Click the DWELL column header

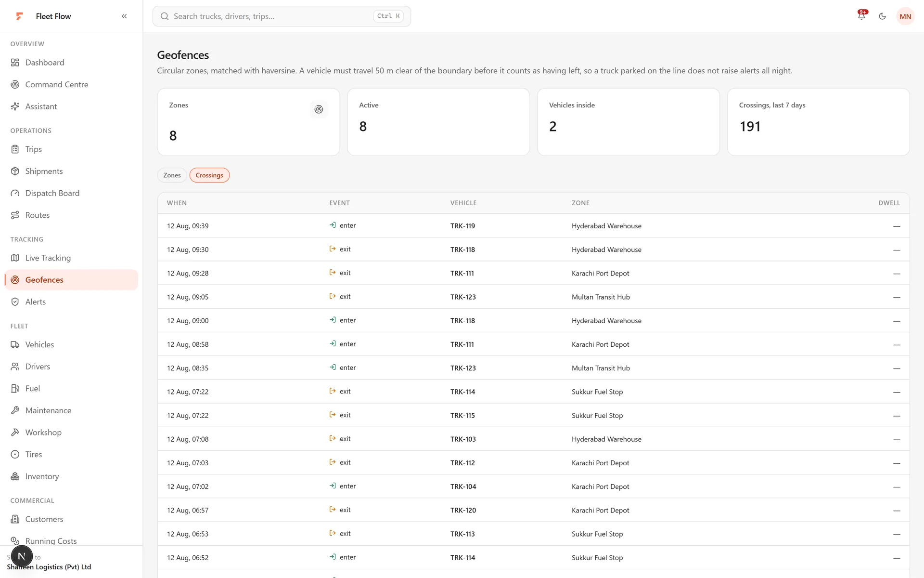(889, 203)
